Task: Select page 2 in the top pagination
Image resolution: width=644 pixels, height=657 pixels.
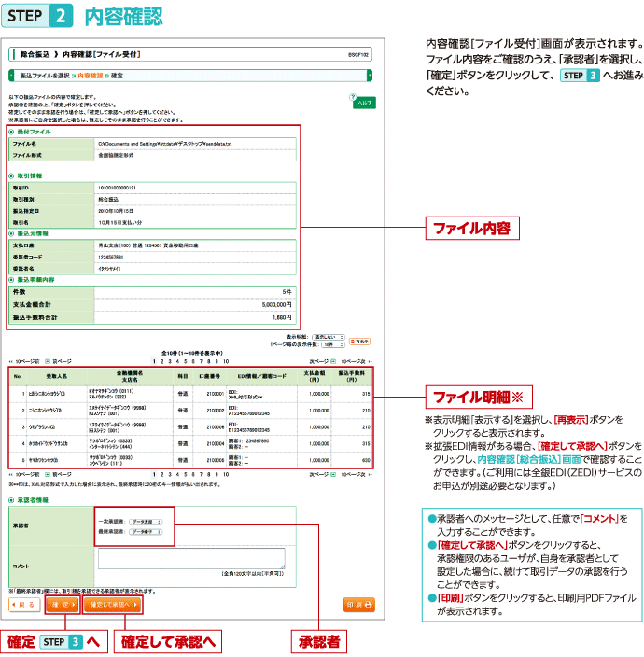Action: point(162,361)
